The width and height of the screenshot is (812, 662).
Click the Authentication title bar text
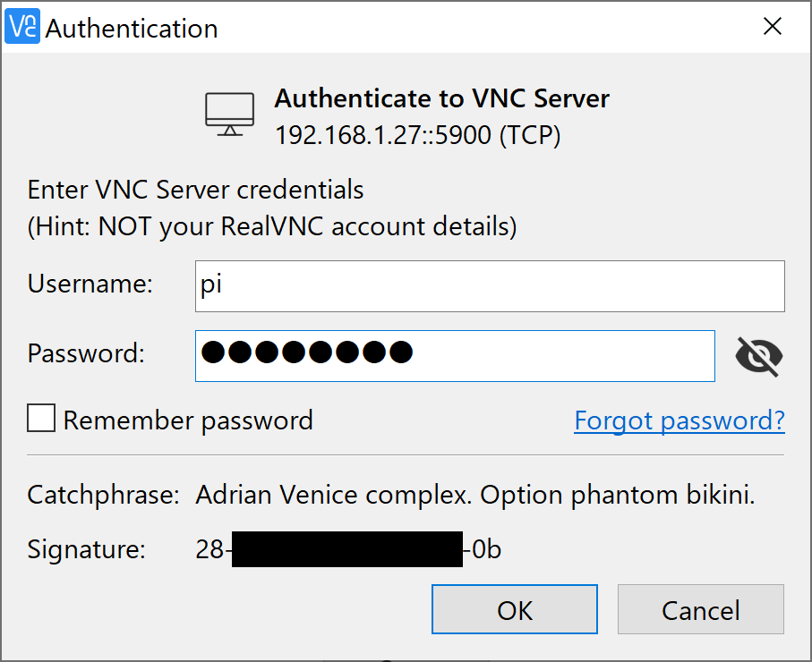click(132, 28)
